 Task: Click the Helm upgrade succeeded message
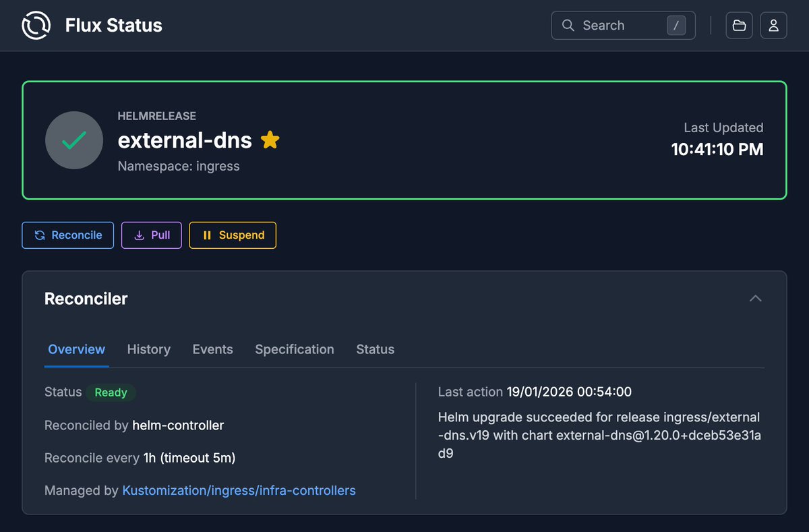[599, 435]
